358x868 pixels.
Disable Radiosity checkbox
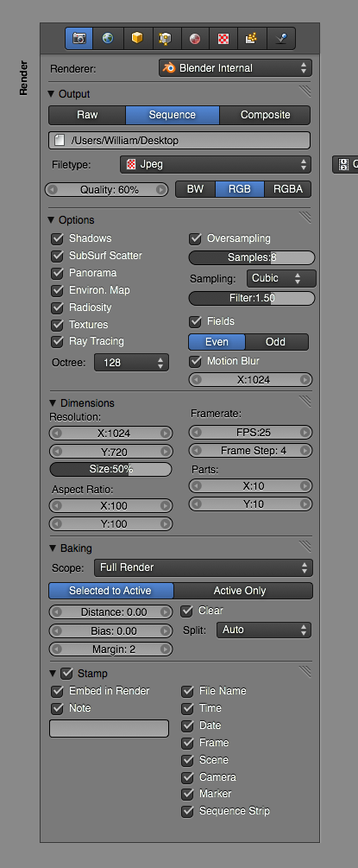pos(57,307)
